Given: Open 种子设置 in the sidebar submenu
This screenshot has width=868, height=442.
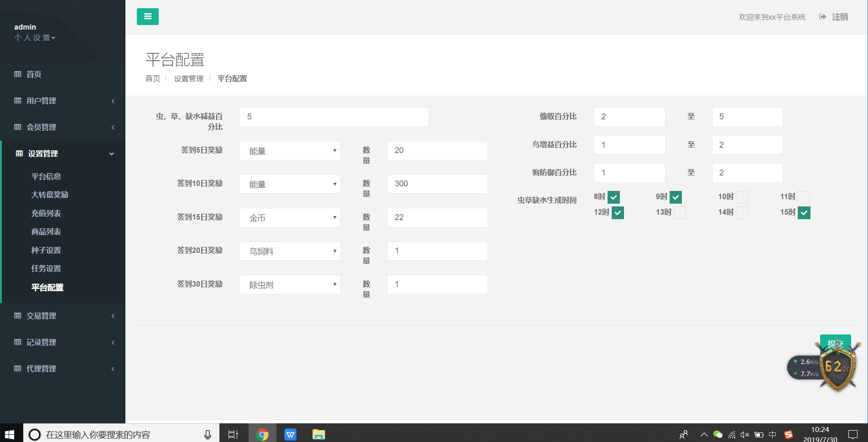Looking at the screenshot, I should (x=46, y=250).
